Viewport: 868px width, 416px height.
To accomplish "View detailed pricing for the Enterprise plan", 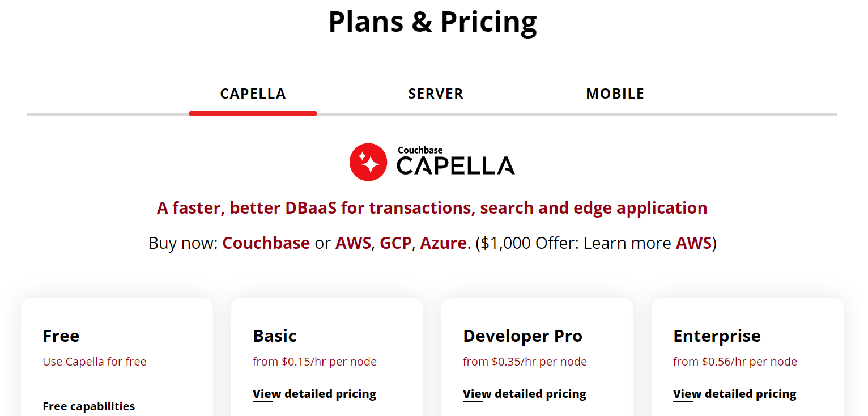I will pos(734,393).
